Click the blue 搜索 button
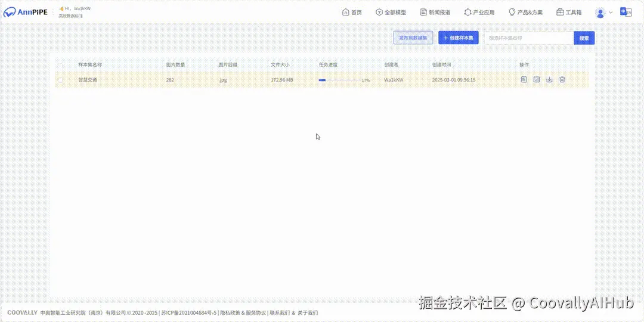This screenshot has height=322, width=644. (x=584, y=38)
